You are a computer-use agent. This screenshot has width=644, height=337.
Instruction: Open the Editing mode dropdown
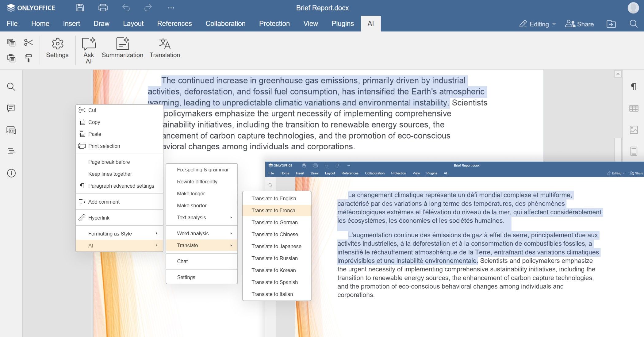538,24
